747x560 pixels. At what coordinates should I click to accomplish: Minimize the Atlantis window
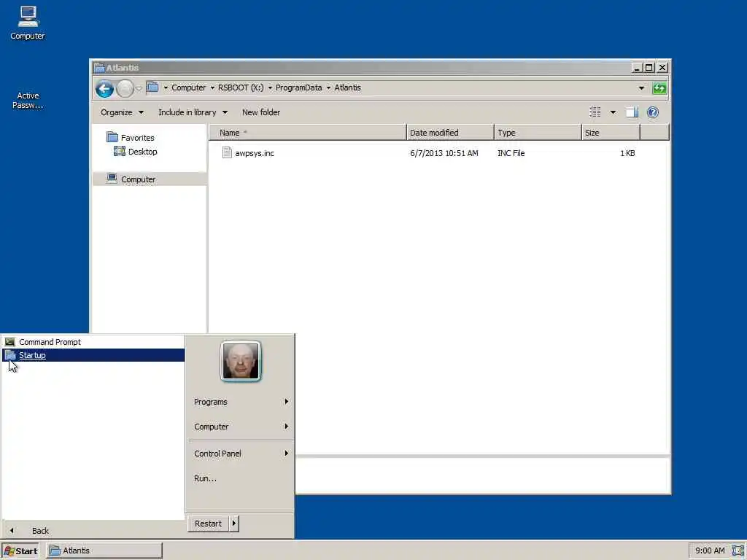pyautogui.click(x=636, y=68)
